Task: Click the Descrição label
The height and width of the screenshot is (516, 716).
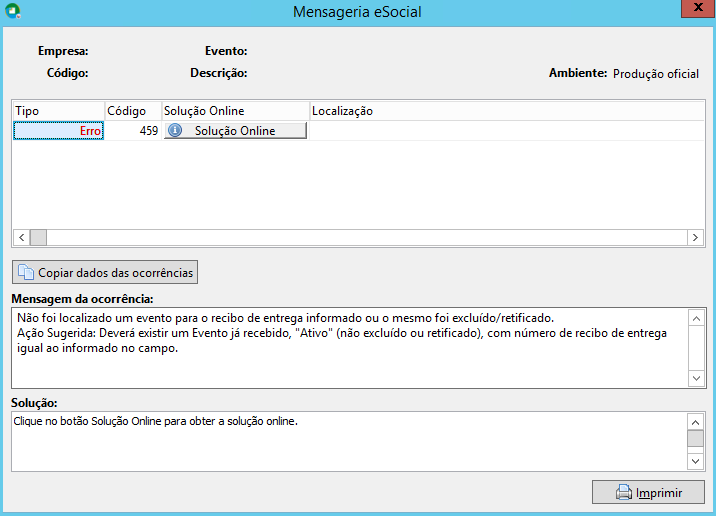Action: [x=219, y=73]
